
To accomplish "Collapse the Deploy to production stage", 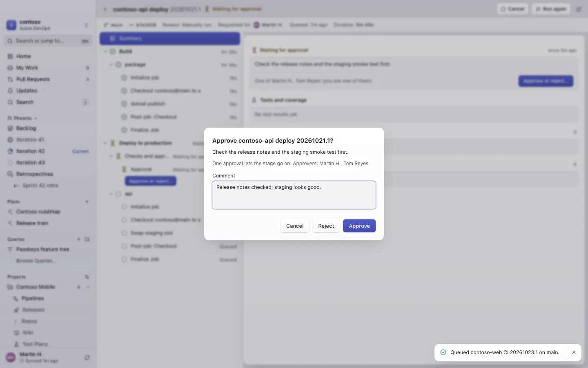I will (105, 143).
